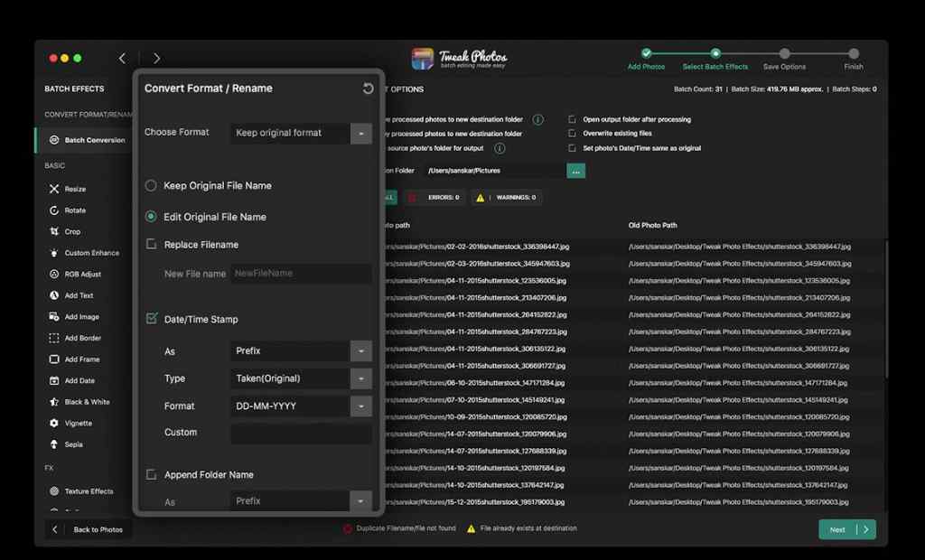This screenshot has height=560, width=925.
Task: Tick Overwrite existing files checkbox
Action: click(x=572, y=134)
